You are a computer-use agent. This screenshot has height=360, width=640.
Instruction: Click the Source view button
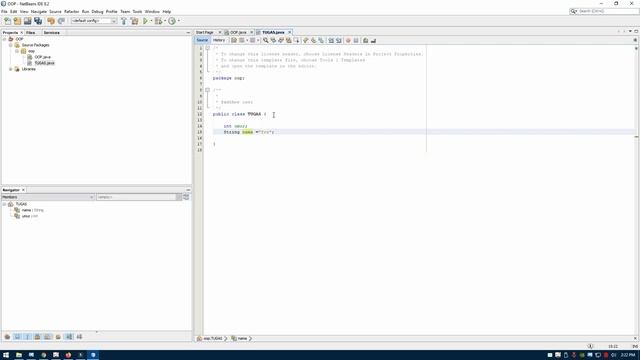pyautogui.click(x=202, y=40)
